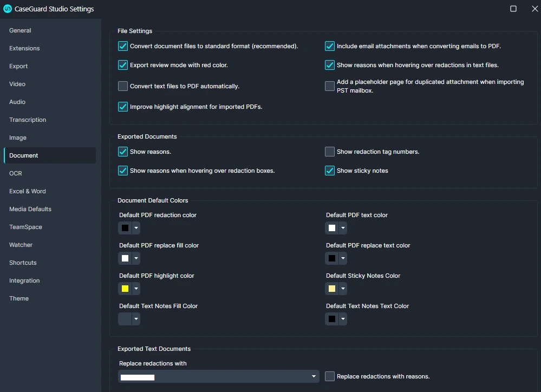Toggle Improve highlight alignment for imported PDFs
The image size is (541, 392).
click(x=123, y=107)
